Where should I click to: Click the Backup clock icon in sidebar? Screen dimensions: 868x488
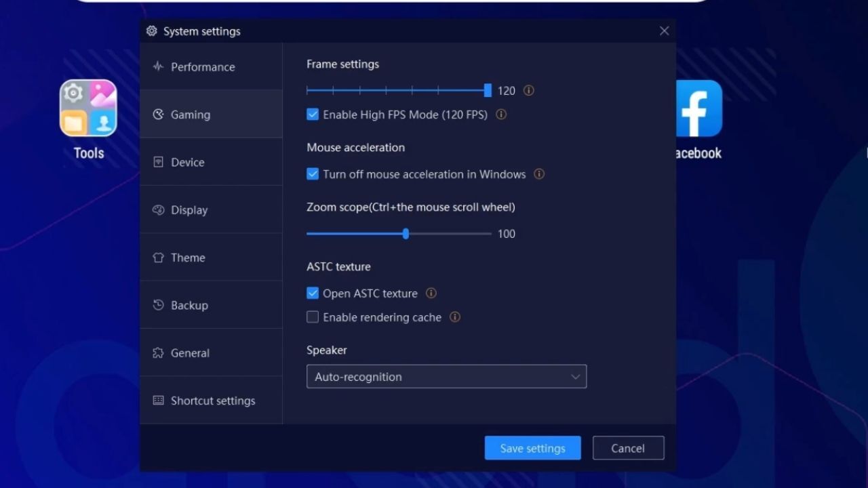(158, 305)
